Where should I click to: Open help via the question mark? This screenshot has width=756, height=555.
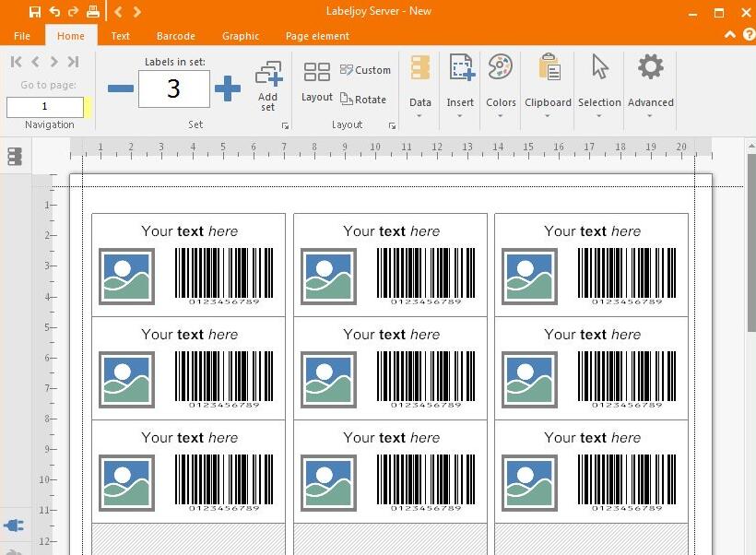750,35
